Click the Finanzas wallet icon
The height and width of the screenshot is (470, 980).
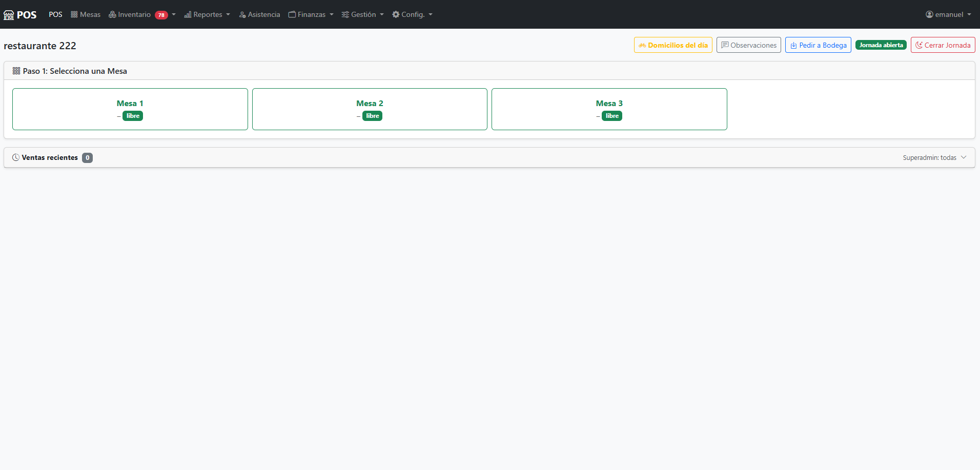coord(292,14)
